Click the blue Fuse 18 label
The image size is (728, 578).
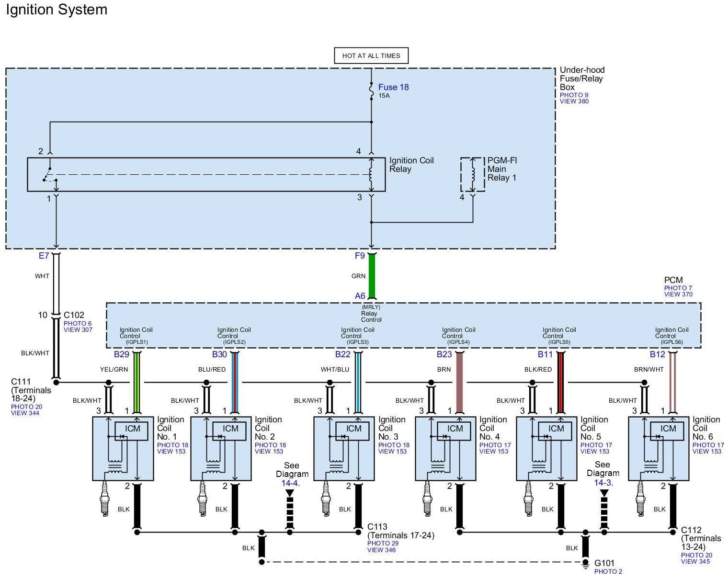[393, 87]
